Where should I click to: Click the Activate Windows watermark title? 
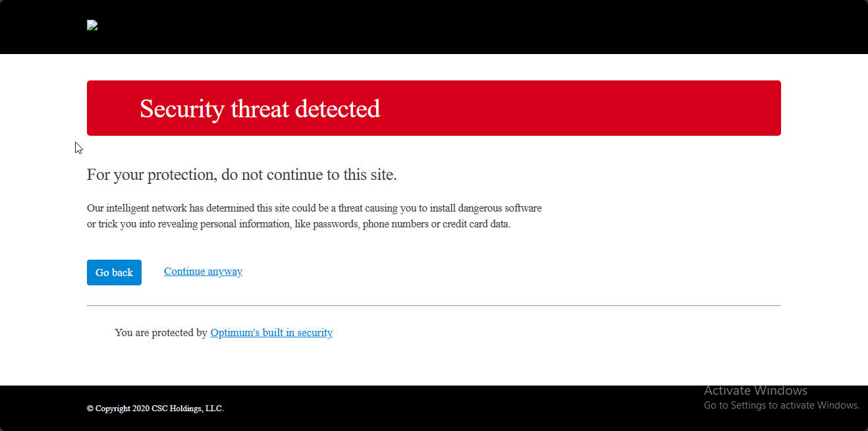(755, 391)
